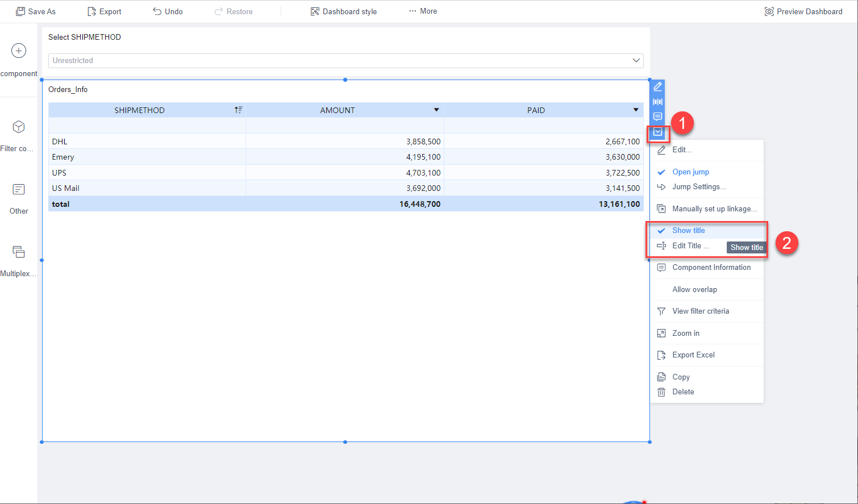This screenshot has width=858, height=504.
Task: Select Manually set up linkage option
Action: pyautogui.click(x=707, y=209)
